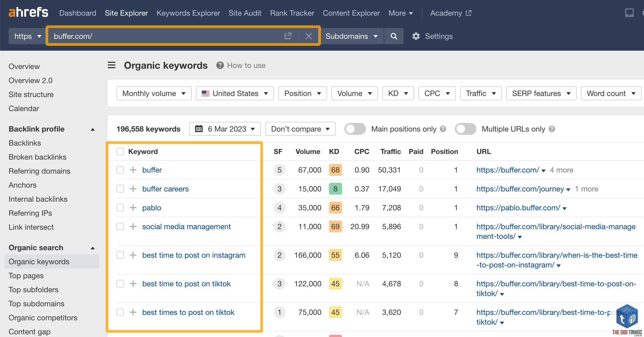This screenshot has width=644, height=337.
Task: Click plus icon beside buffer careers
Action: (133, 189)
